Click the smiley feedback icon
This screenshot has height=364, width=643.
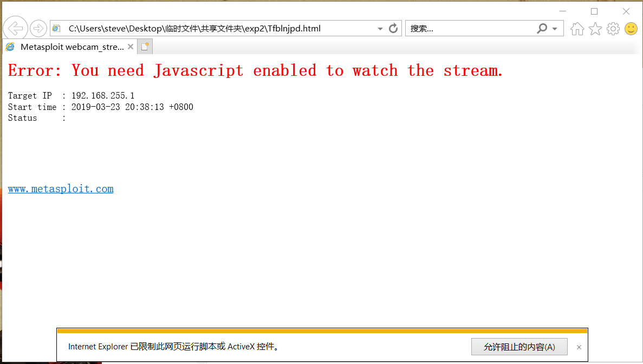(631, 29)
